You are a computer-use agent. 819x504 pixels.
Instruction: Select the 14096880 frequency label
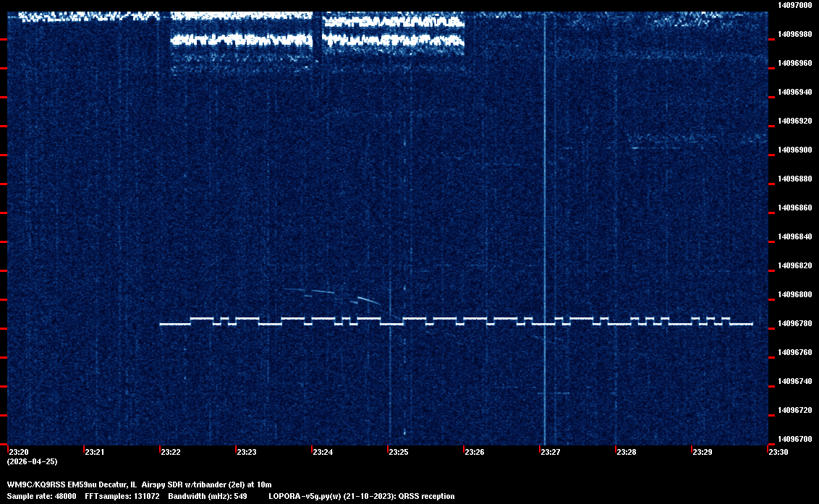[795, 179]
